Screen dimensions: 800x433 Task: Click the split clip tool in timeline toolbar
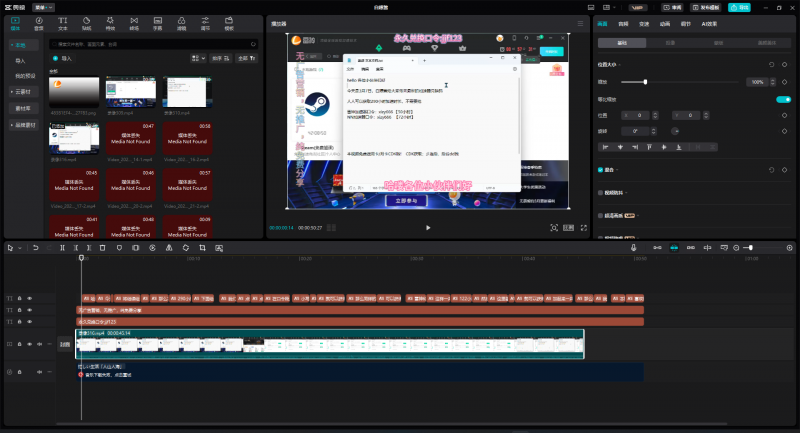62,247
